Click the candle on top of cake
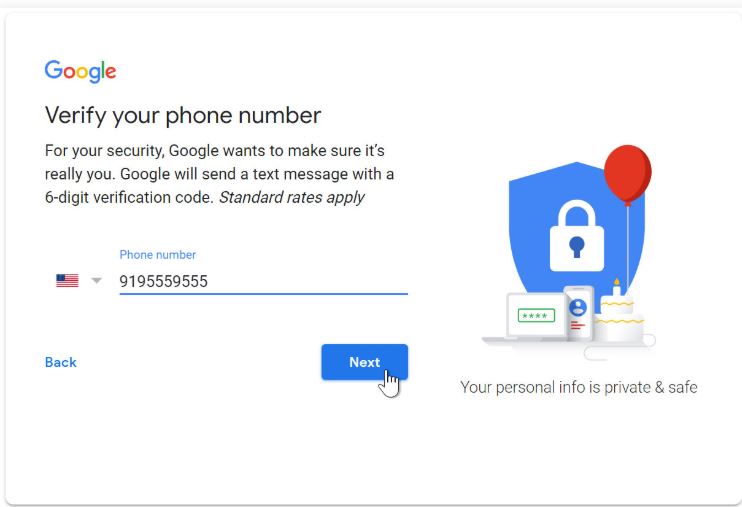Screen dimensions: 742x507 pyautogui.click(x=617, y=287)
